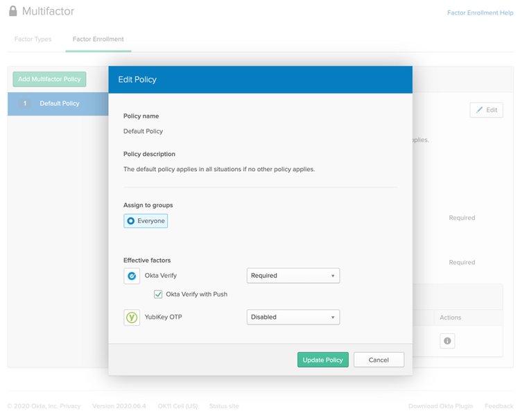This screenshot has height=420, width=520.
Task: Click Download Okta Plugin link
Action: coord(440,405)
